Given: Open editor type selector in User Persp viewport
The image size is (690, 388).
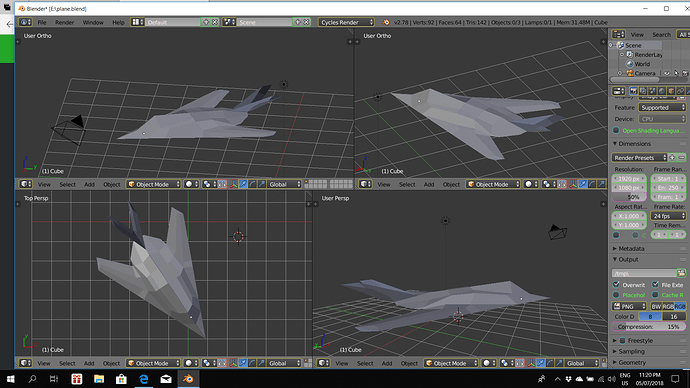Looking at the screenshot, I should (323, 363).
